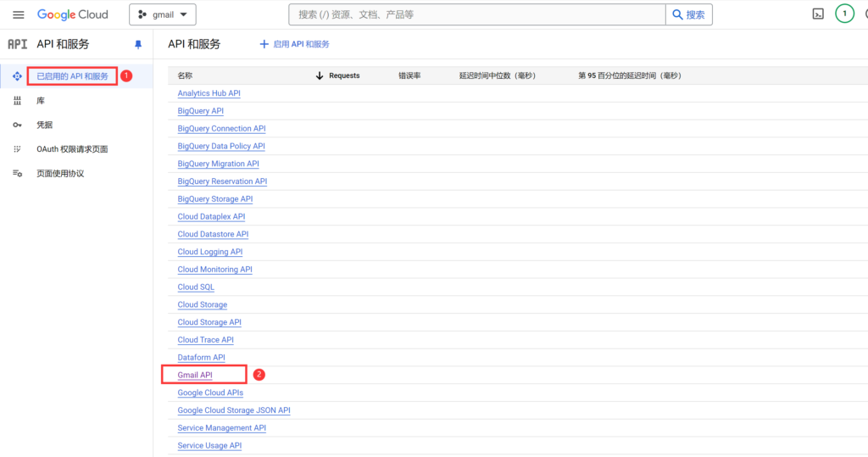This screenshot has height=457, width=868.
Task: Open BigQuery Connection API link
Action: (x=221, y=129)
